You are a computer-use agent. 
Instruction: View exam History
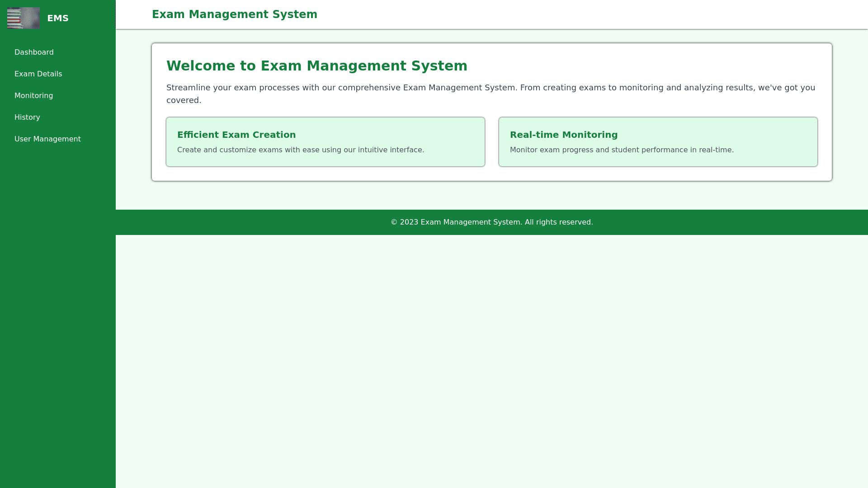27,117
